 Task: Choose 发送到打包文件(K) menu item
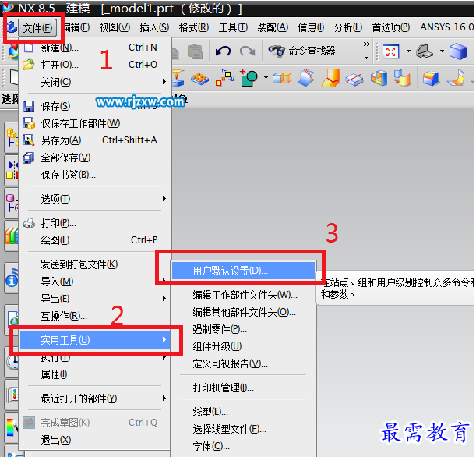[x=95, y=264]
